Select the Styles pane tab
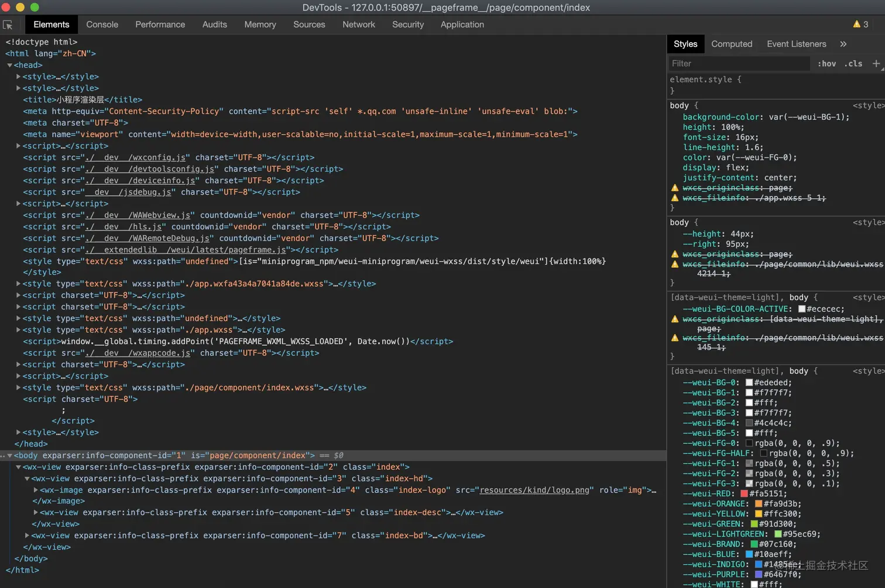The image size is (885, 588). [685, 44]
